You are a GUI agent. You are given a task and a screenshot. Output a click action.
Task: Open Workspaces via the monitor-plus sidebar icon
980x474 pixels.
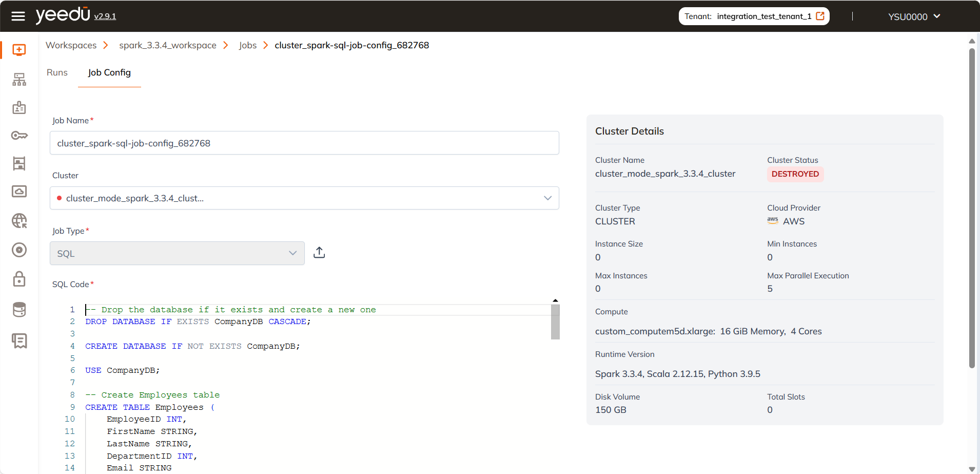pyautogui.click(x=18, y=50)
